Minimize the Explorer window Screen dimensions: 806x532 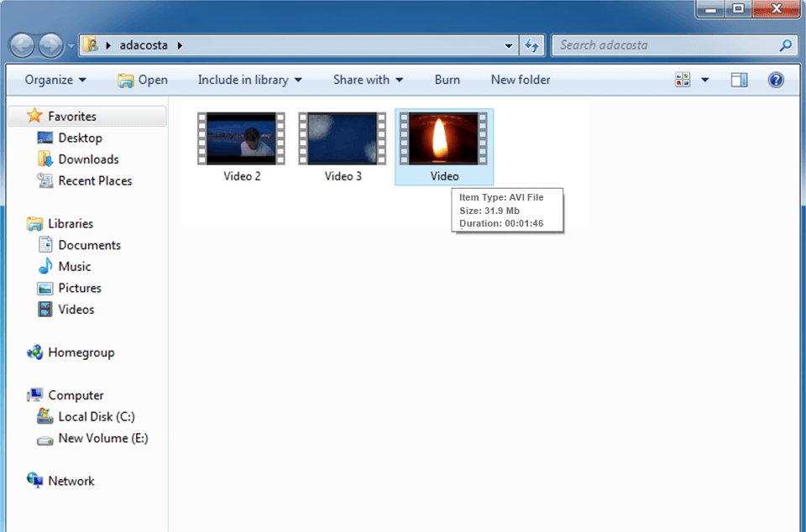710,8
